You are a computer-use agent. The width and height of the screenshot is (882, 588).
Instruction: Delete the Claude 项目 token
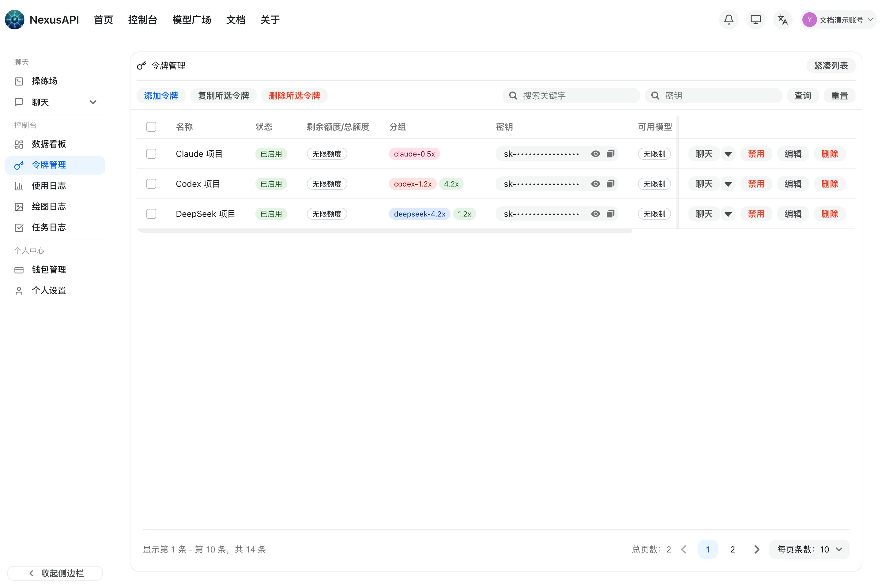click(x=830, y=154)
